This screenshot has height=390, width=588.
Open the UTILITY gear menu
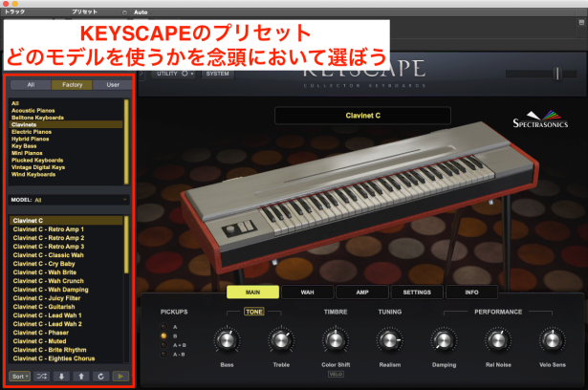pyautogui.click(x=175, y=74)
